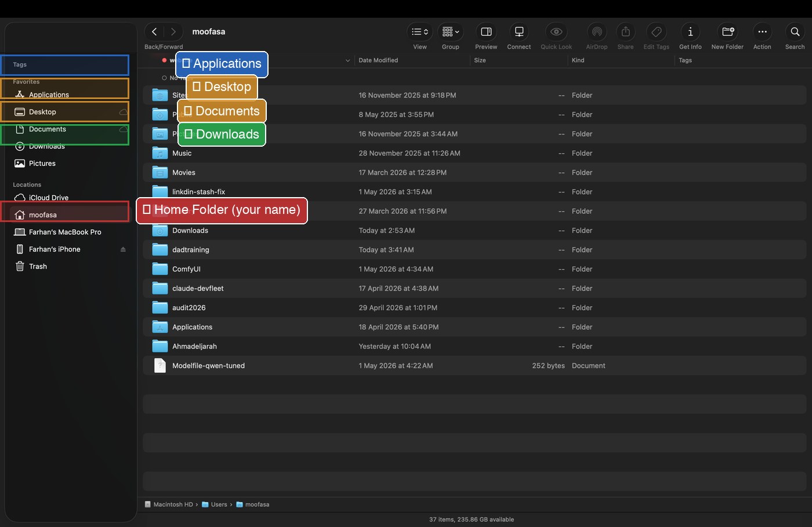This screenshot has height=527, width=812.
Task: Sort by the Size column header
Action: [480, 60]
